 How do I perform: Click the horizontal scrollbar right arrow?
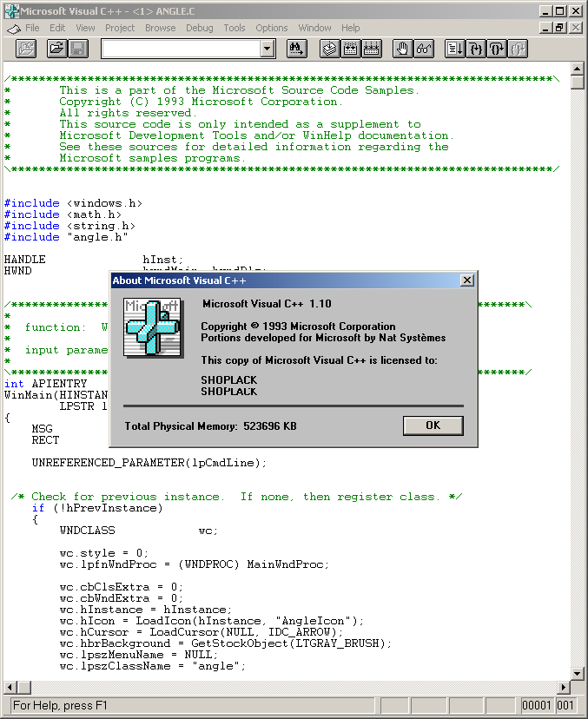click(x=565, y=687)
